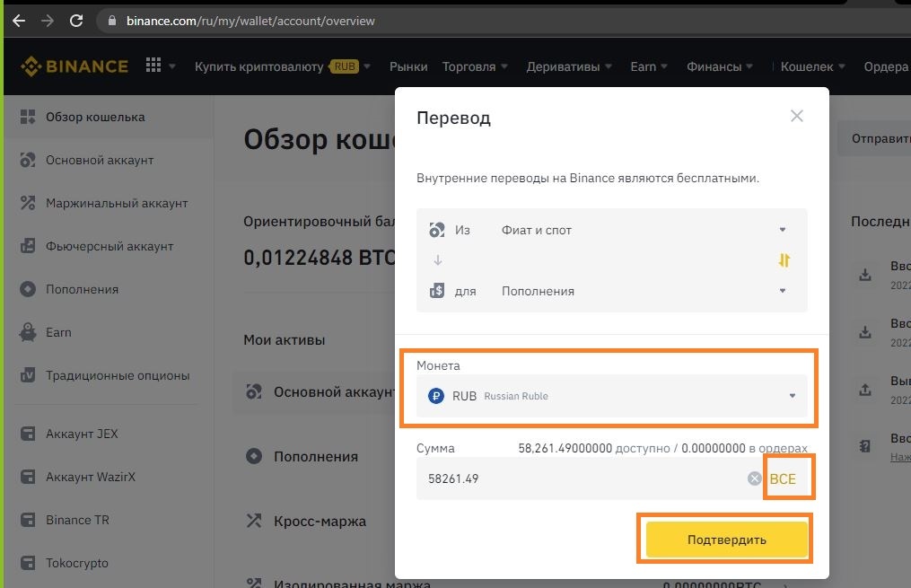Click Маржинальный аккаунт percent icon

pos(27,203)
